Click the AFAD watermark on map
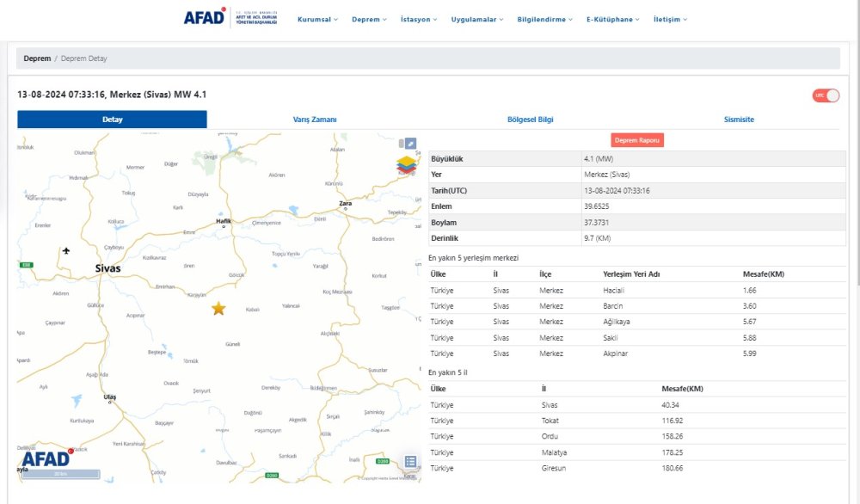 tap(46, 458)
